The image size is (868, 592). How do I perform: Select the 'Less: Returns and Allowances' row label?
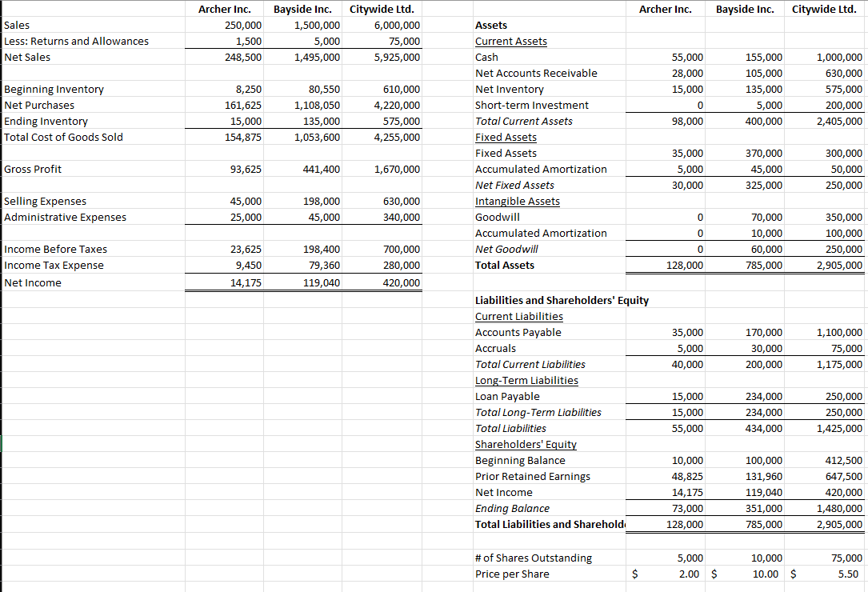click(x=76, y=41)
